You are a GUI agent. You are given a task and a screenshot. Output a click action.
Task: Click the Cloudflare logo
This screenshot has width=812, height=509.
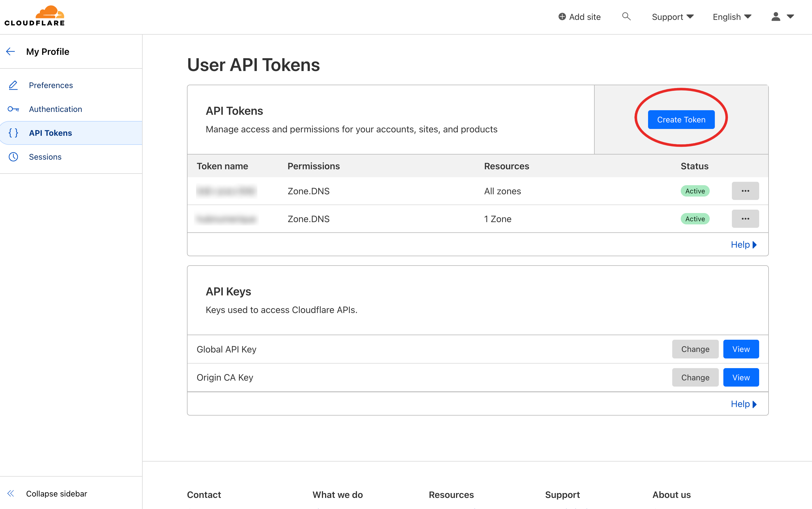(x=34, y=16)
